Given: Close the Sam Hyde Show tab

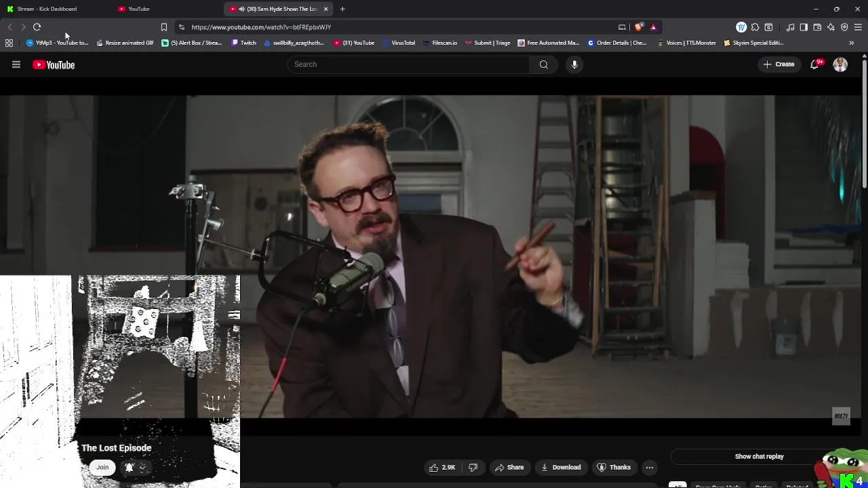Looking at the screenshot, I should 326,9.
